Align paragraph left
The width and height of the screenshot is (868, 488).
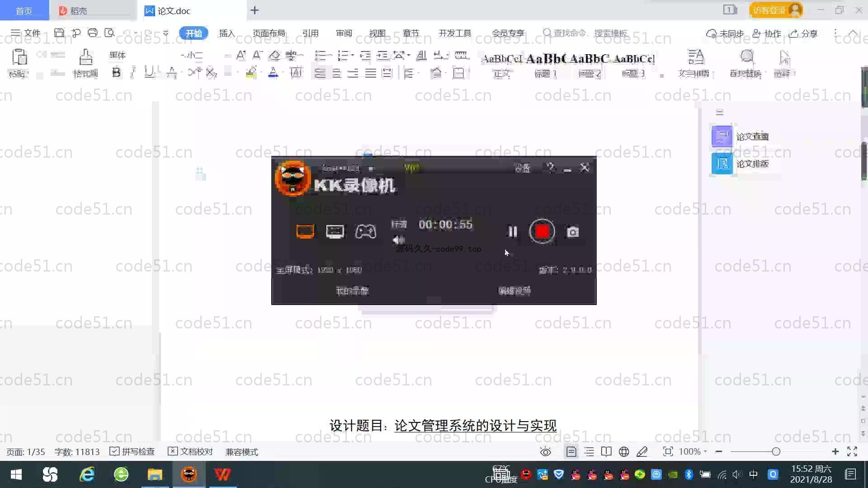pyautogui.click(x=320, y=73)
